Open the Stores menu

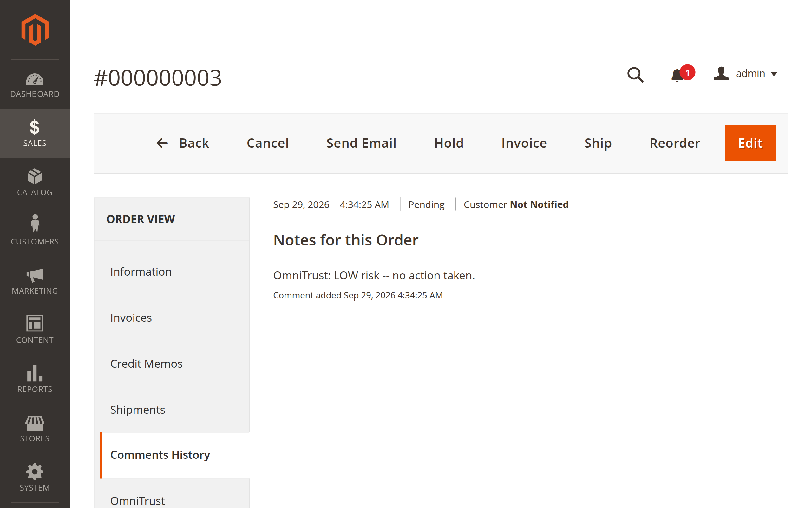(x=35, y=428)
